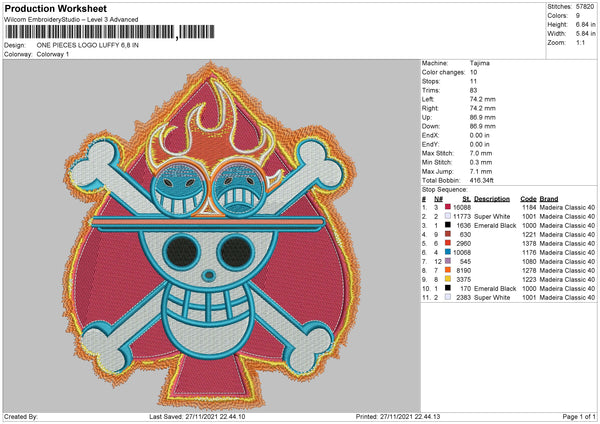Click 'Super White' in the 11773-stitch row
600x424 pixels.
tap(492, 216)
